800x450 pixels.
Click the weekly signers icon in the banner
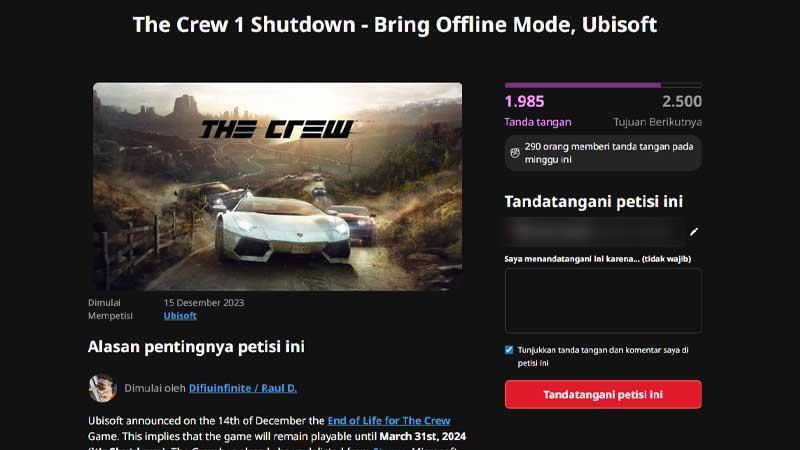pos(515,153)
